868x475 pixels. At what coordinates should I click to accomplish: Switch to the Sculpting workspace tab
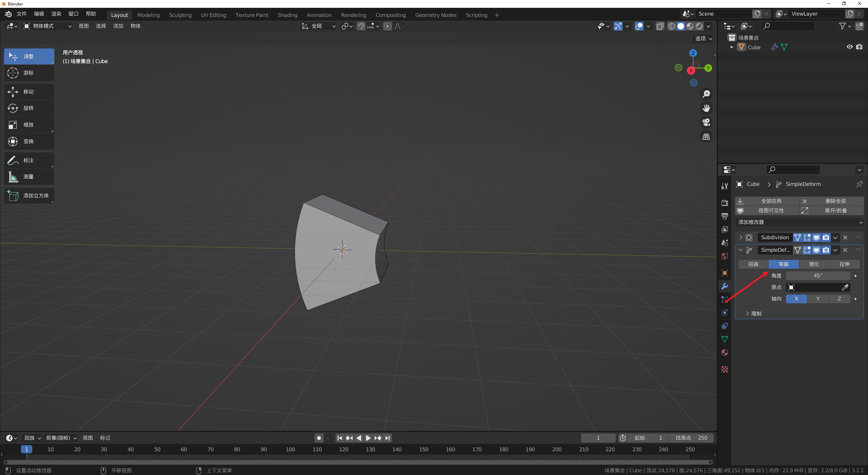click(180, 15)
